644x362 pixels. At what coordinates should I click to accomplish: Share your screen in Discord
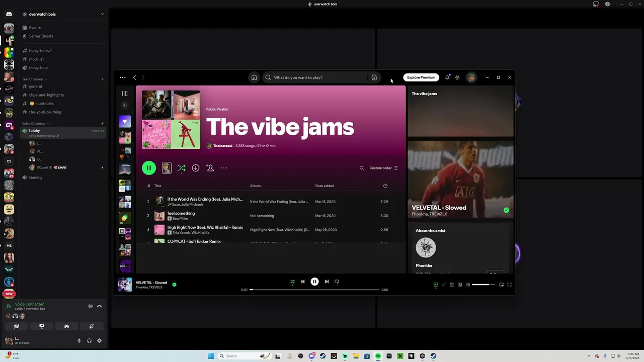tap(42, 326)
